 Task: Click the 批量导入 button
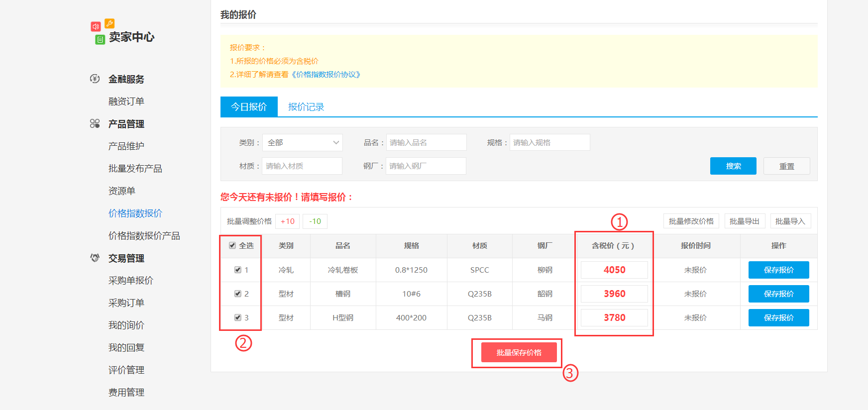(790, 221)
